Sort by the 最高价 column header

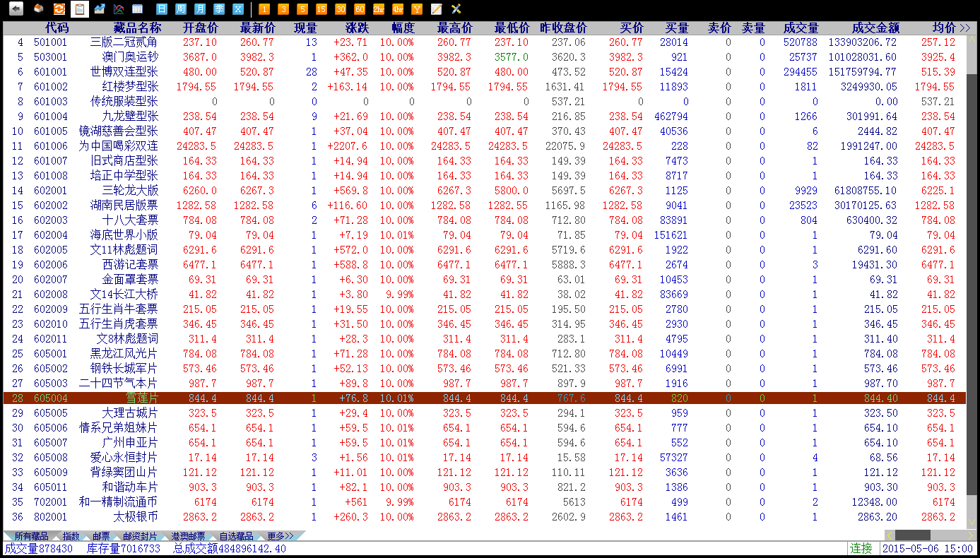[x=455, y=28]
